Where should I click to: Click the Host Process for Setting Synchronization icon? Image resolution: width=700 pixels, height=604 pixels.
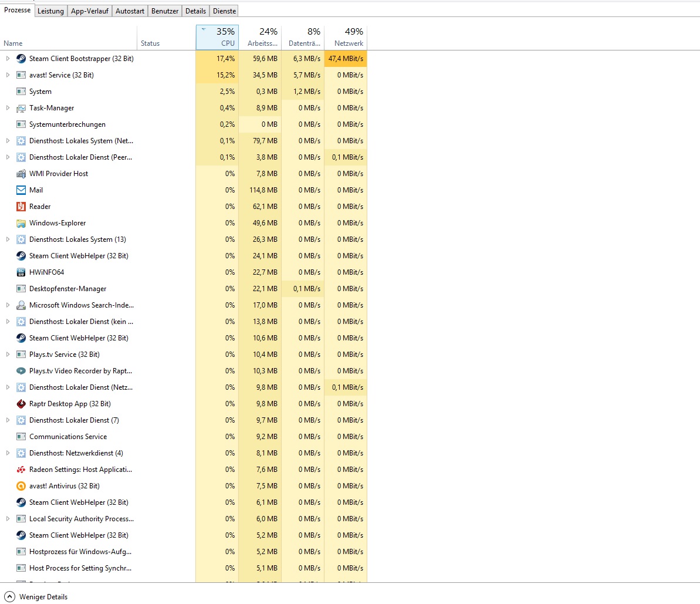tap(21, 568)
